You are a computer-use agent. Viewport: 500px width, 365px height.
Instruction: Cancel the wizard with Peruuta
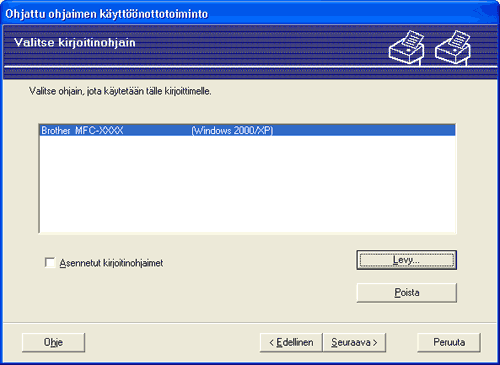pos(449,342)
